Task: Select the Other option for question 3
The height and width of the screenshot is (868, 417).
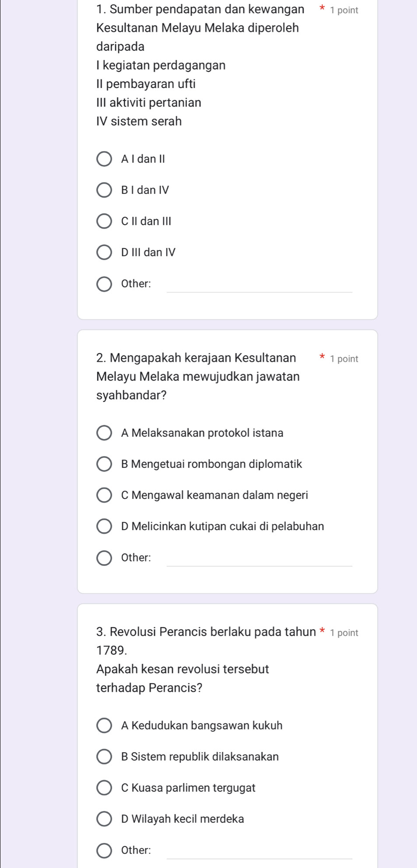Action: coord(104,851)
